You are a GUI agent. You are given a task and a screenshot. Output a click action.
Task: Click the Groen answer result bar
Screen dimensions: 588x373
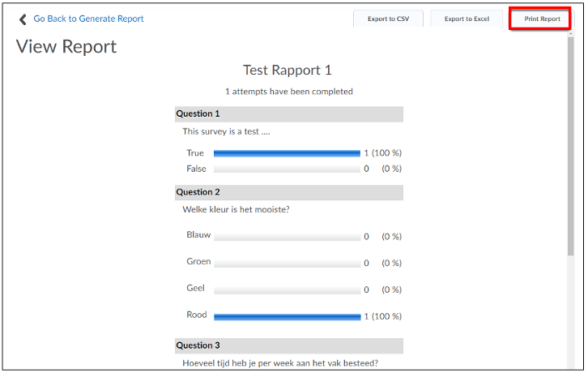click(x=288, y=264)
